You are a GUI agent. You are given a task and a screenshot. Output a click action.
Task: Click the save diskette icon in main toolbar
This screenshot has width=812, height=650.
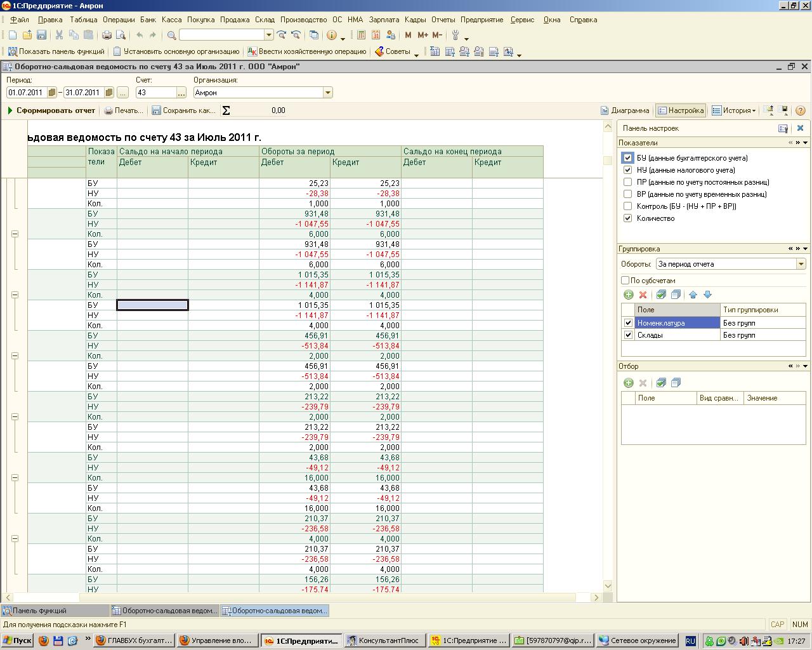coord(41,35)
